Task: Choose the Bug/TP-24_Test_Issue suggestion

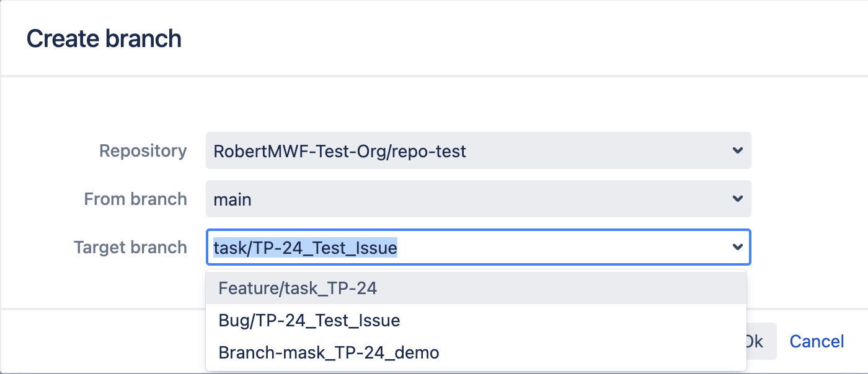Action: (x=309, y=321)
